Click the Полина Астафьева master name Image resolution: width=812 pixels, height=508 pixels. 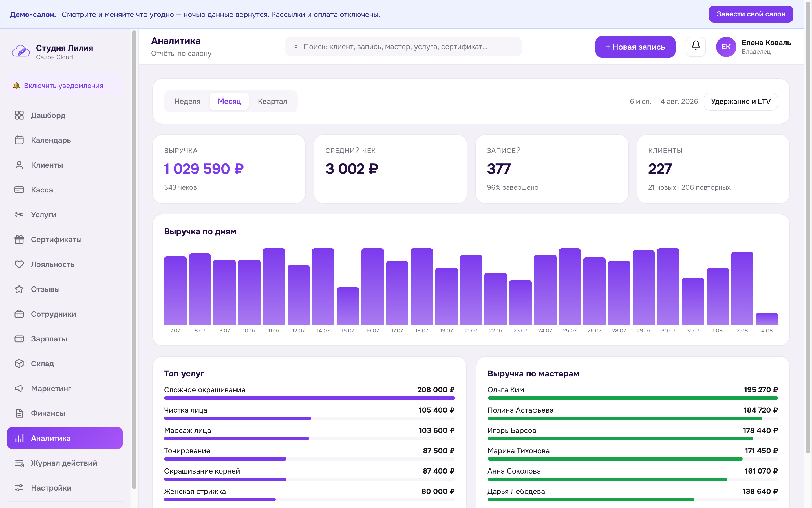[520, 410]
